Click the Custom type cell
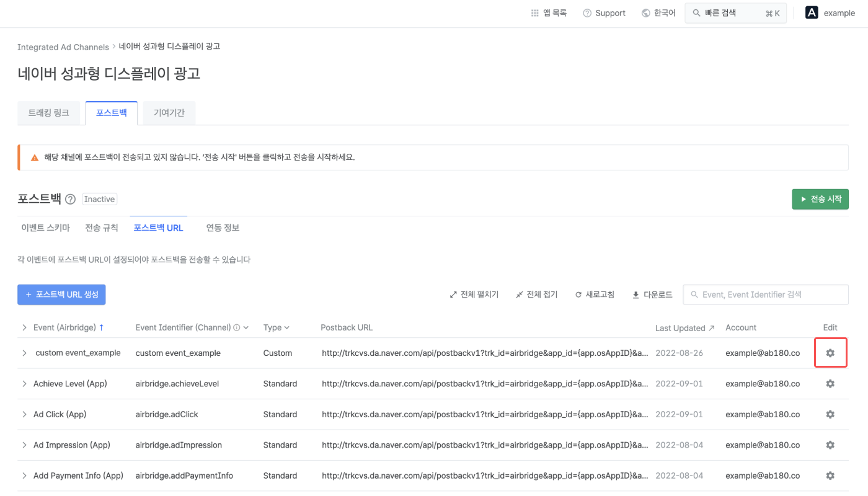 [278, 353]
